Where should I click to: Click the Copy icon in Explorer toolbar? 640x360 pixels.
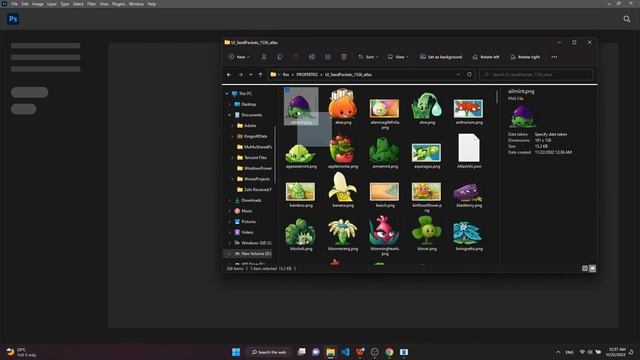(x=280, y=57)
